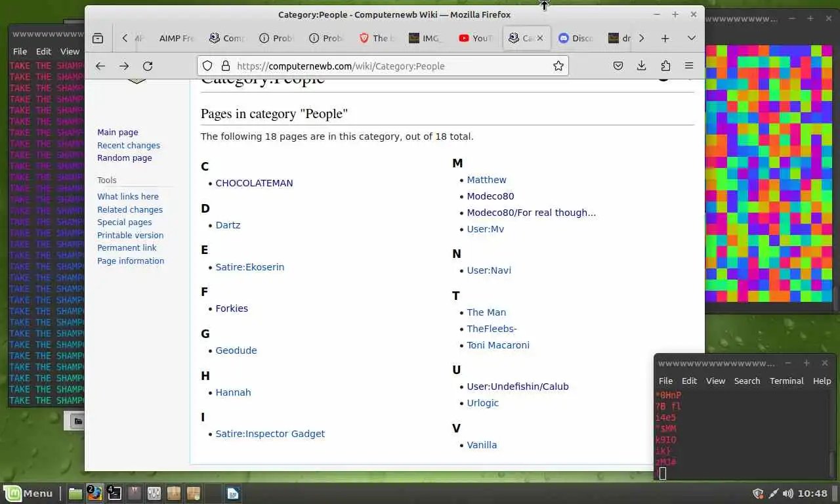The height and width of the screenshot is (504, 840).
Task: Open audio mixer icon in taskbar
Action: 154,493
